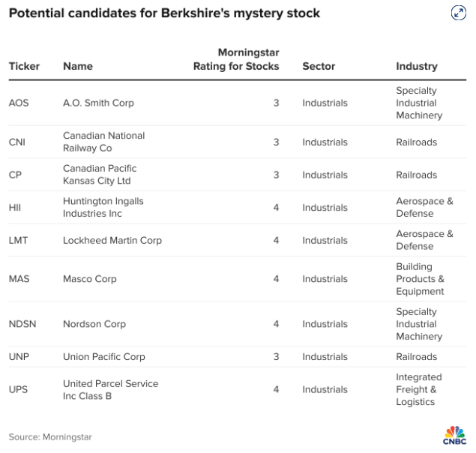Click Source: Morningstar text
This screenshot has height=453, width=476.
click(x=50, y=437)
